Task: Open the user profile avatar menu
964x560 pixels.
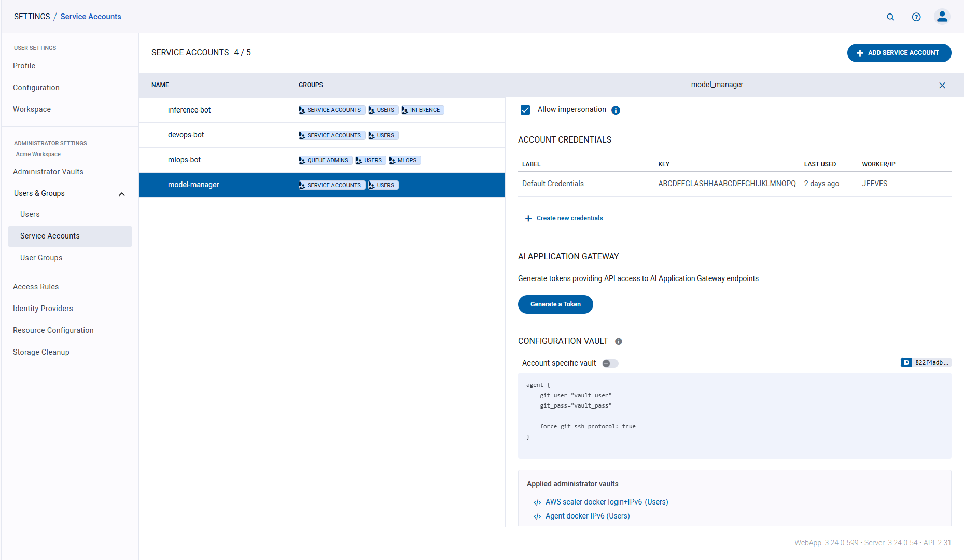Action: (942, 17)
